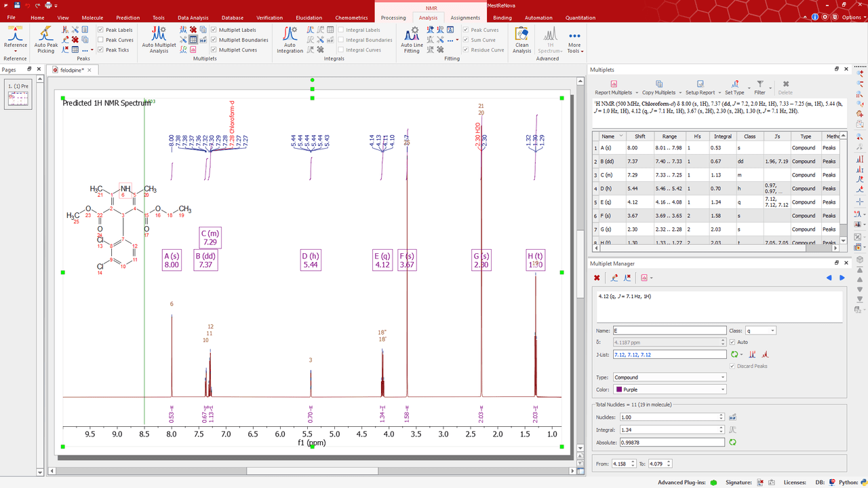Open Clean Analysis tool
The width and height of the screenshot is (868, 488).
(521, 41)
